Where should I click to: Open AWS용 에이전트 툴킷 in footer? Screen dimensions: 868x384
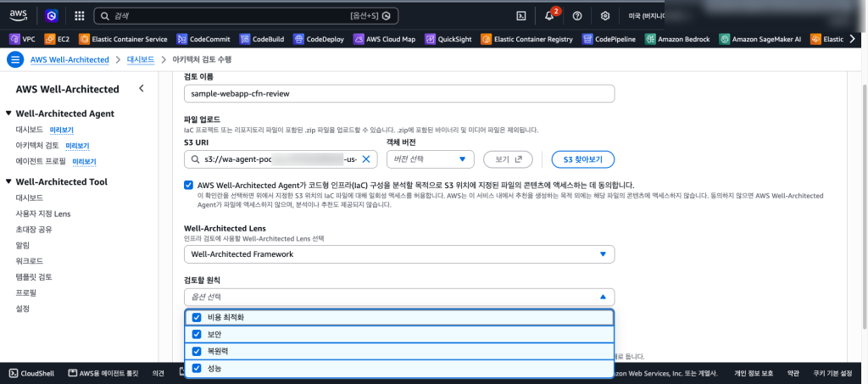pyautogui.click(x=103, y=373)
